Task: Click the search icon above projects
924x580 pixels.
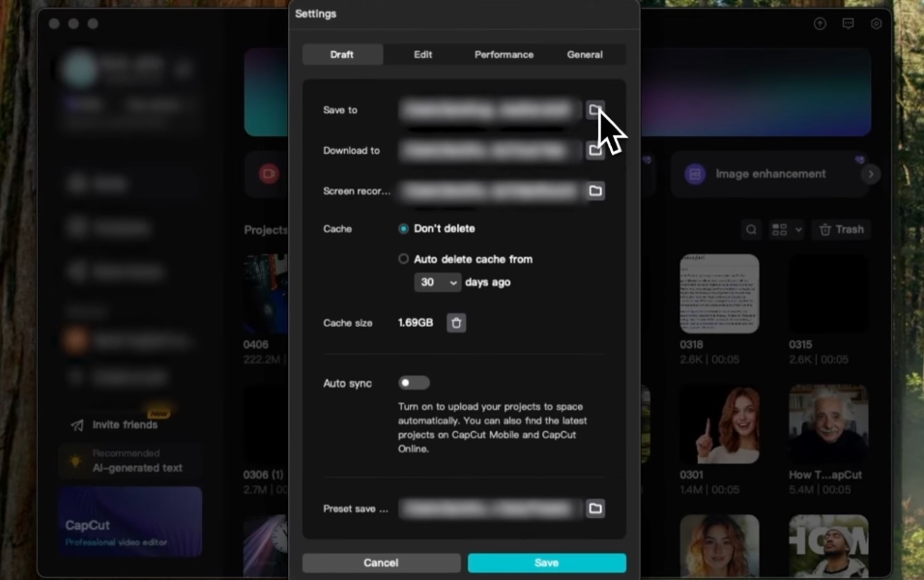Action: (751, 229)
